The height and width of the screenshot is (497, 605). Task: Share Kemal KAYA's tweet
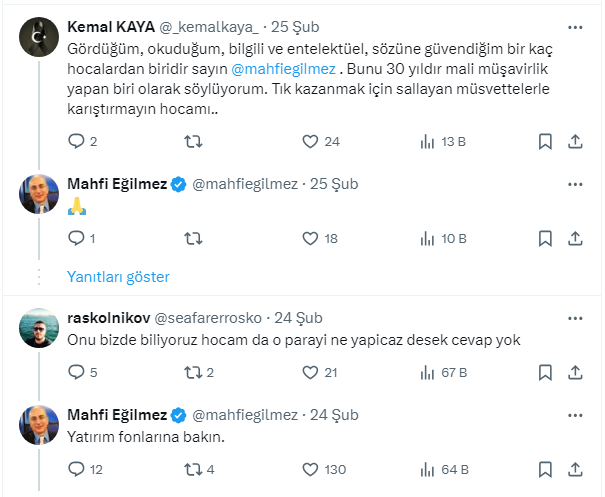(575, 141)
